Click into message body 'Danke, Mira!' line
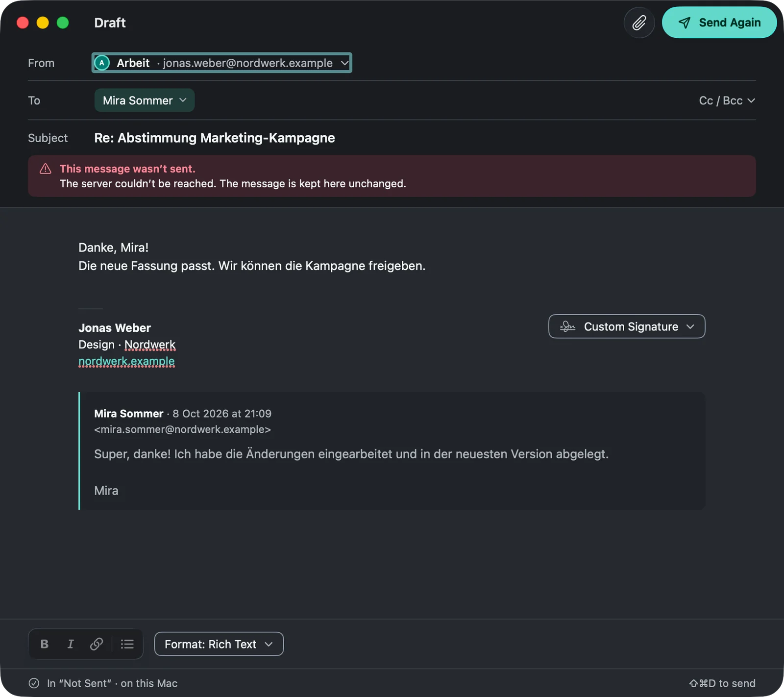This screenshot has width=784, height=697. point(113,248)
